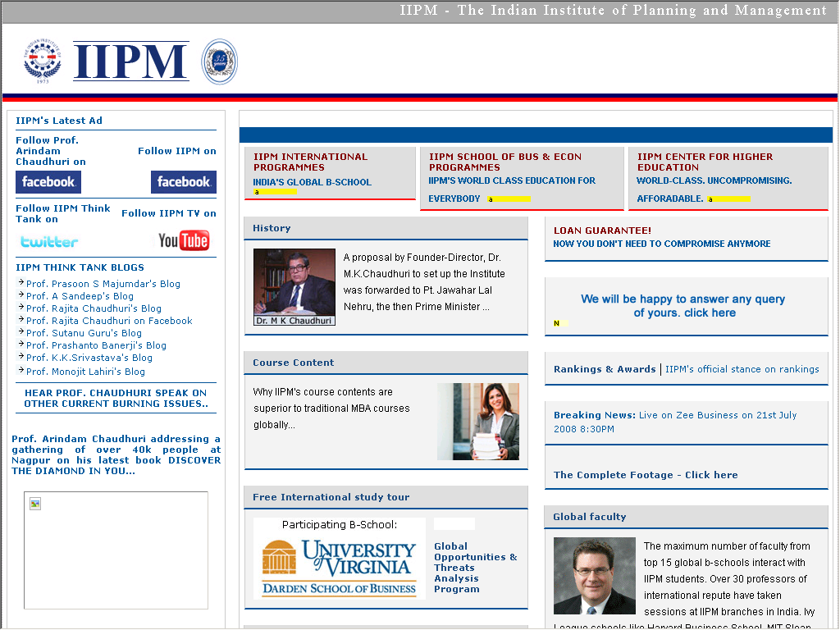The image size is (840, 630).
Task: Open IIPM's official stance on rankings
Action: (x=742, y=369)
